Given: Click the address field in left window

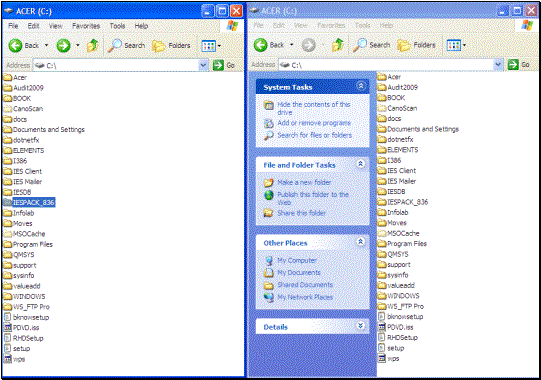Looking at the screenshot, I should coord(121,65).
